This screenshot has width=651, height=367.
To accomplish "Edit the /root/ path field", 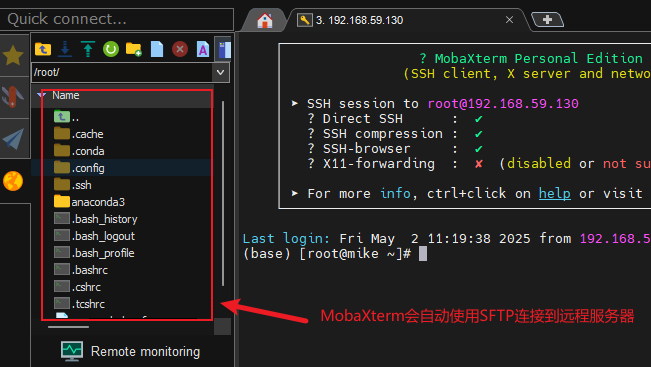I will coord(122,72).
